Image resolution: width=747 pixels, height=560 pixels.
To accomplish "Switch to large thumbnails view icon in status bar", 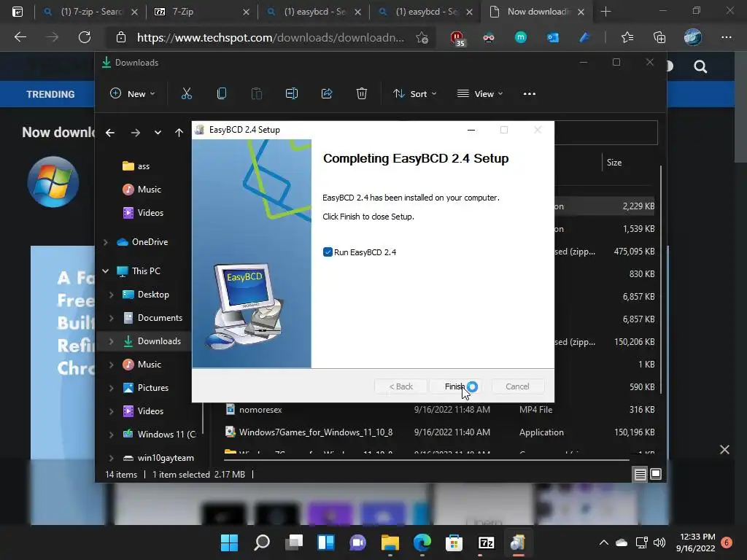I will (x=656, y=474).
